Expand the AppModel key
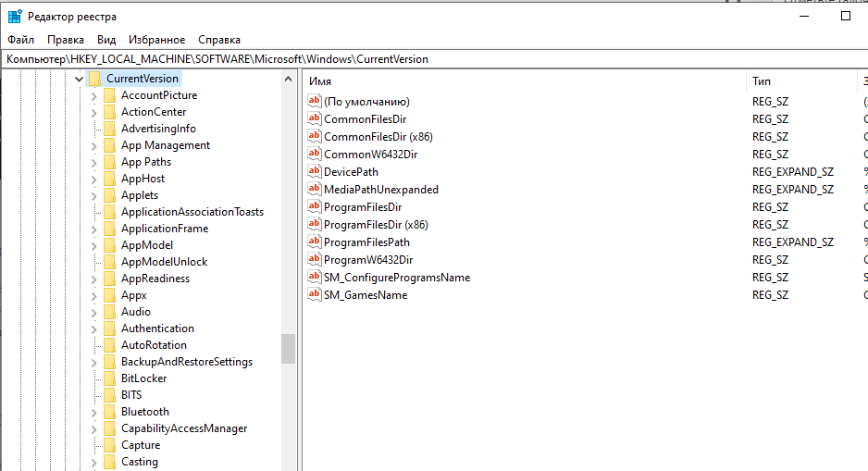The height and width of the screenshot is (471, 868). pos(94,246)
